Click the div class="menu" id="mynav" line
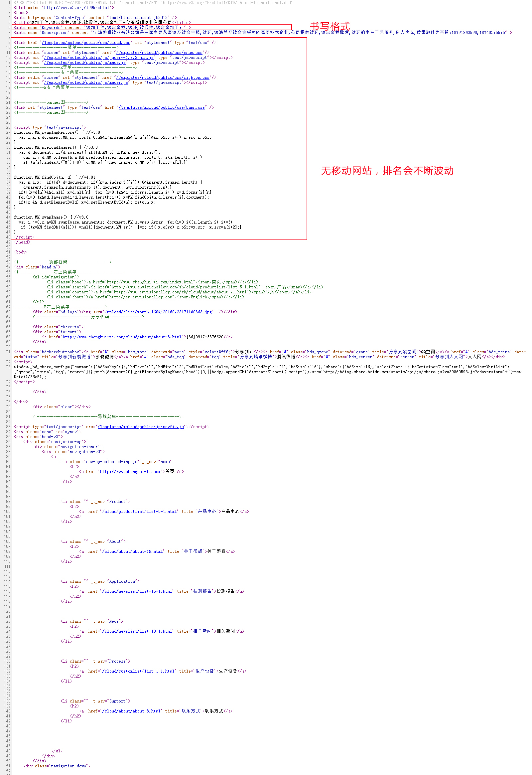 [48, 432]
